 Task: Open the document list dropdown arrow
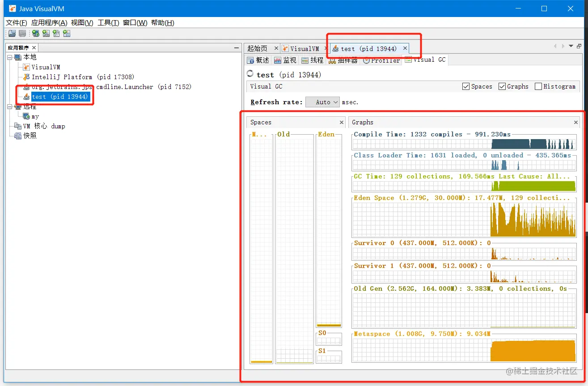(x=571, y=46)
